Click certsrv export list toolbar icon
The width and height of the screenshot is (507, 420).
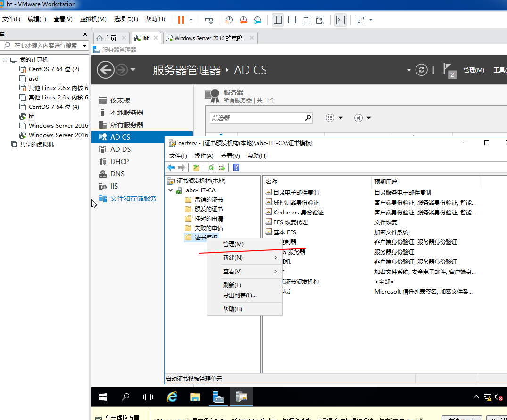[222, 167]
